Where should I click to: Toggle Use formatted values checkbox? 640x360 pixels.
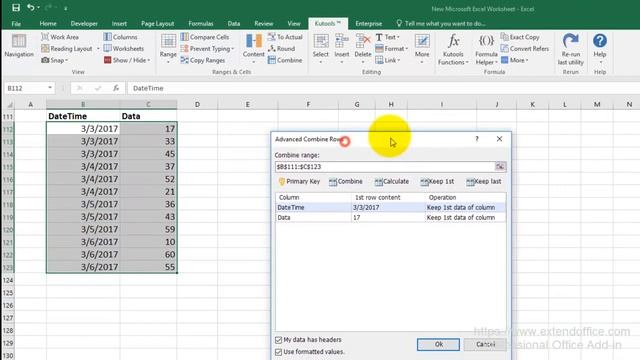(x=278, y=352)
